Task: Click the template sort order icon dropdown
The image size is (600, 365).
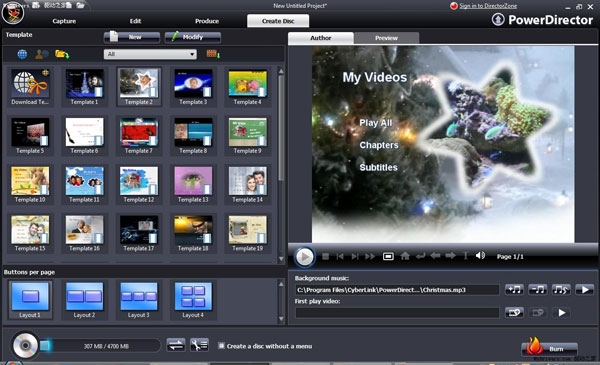Action: pyautogui.click(x=213, y=54)
